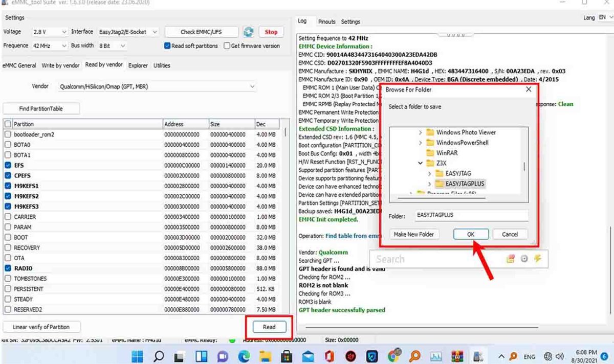Click the Find PartitionTable button
Image resolution: width=614 pixels, height=364 pixels.
41,108
